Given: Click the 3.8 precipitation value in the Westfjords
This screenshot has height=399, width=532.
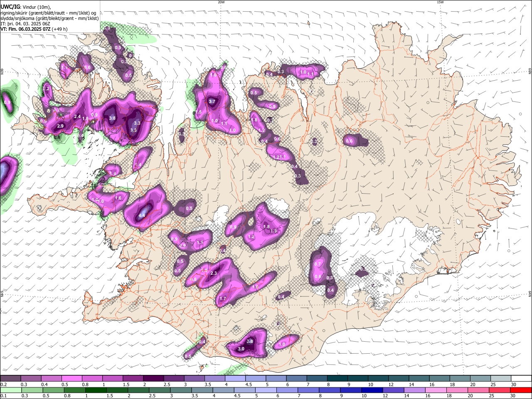Looking at the screenshot, I should coord(112,118).
